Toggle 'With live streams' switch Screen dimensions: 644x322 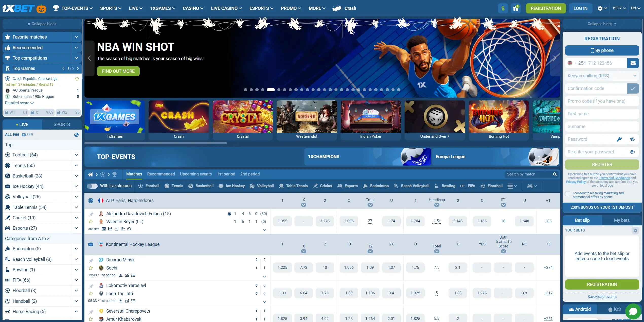click(92, 186)
